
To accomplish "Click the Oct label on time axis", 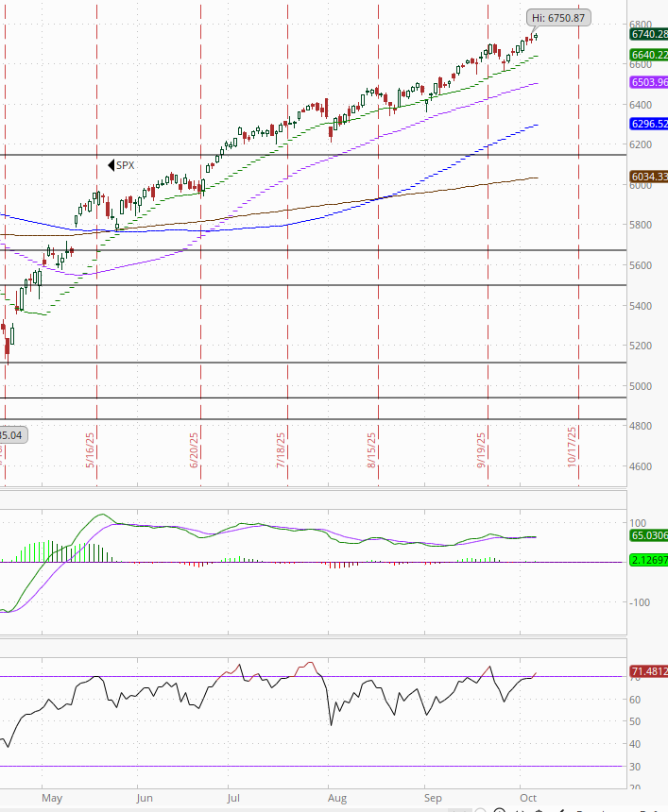I will click(x=528, y=798).
